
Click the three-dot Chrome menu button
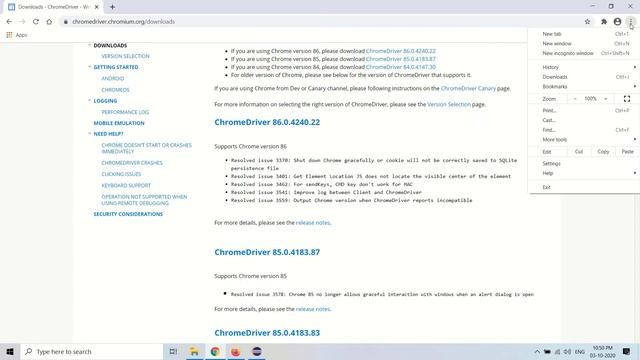pyautogui.click(x=631, y=22)
